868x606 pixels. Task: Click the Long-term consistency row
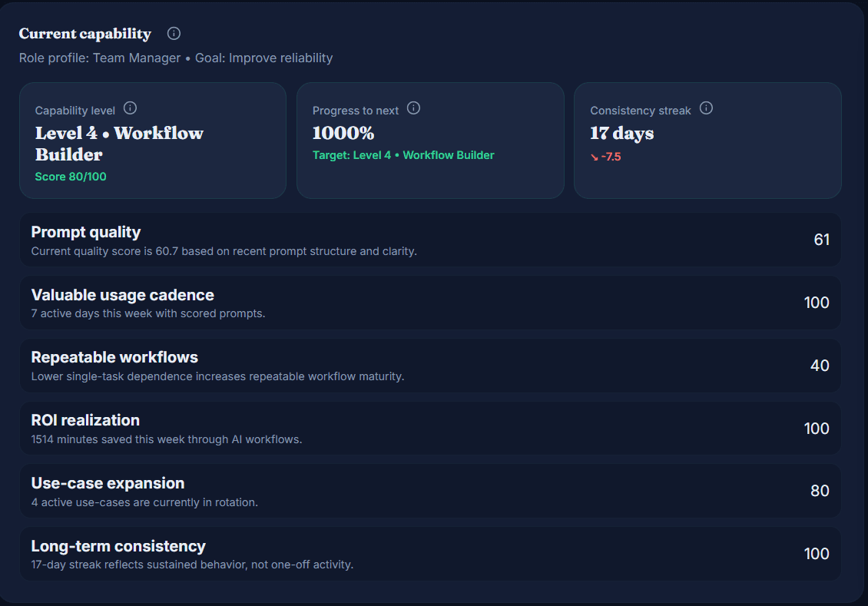pyautogui.click(x=430, y=554)
